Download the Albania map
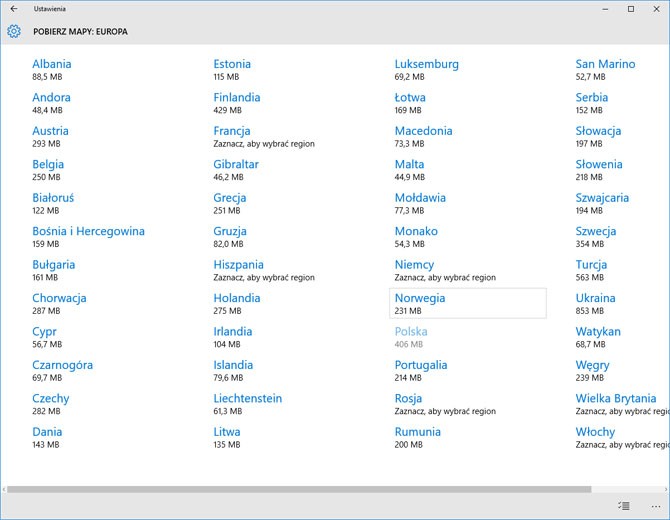This screenshot has width=670, height=520. 52,70
